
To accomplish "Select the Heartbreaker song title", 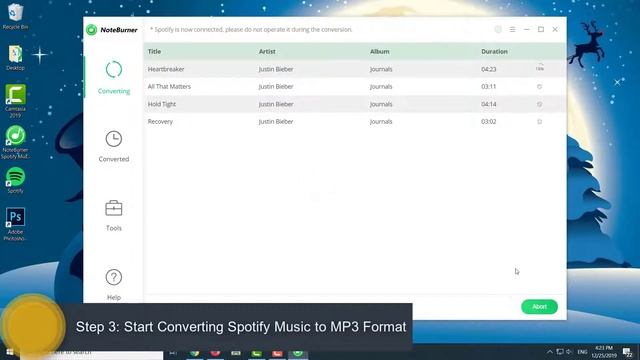I will (166, 69).
